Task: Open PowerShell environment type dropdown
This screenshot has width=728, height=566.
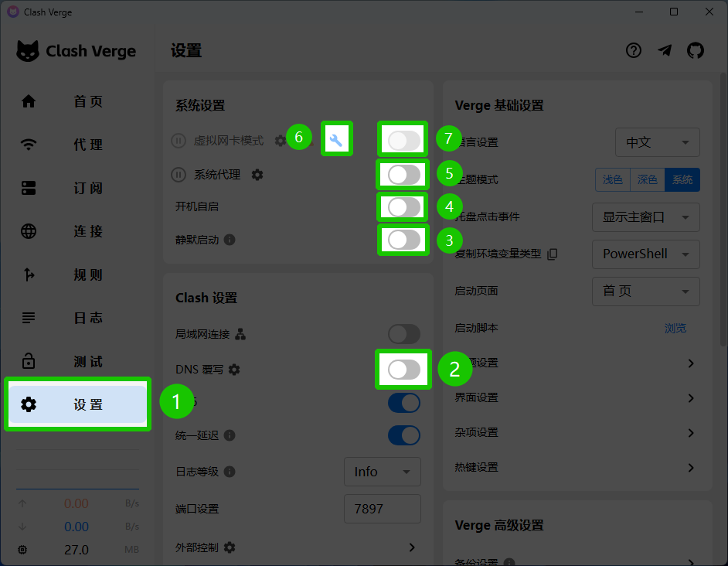Action: (646, 254)
